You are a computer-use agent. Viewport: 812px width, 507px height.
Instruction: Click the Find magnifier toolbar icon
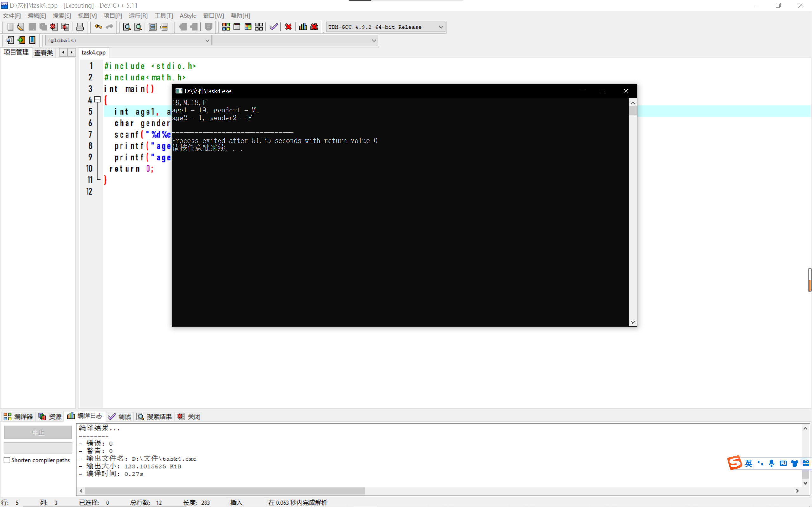tap(127, 27)
